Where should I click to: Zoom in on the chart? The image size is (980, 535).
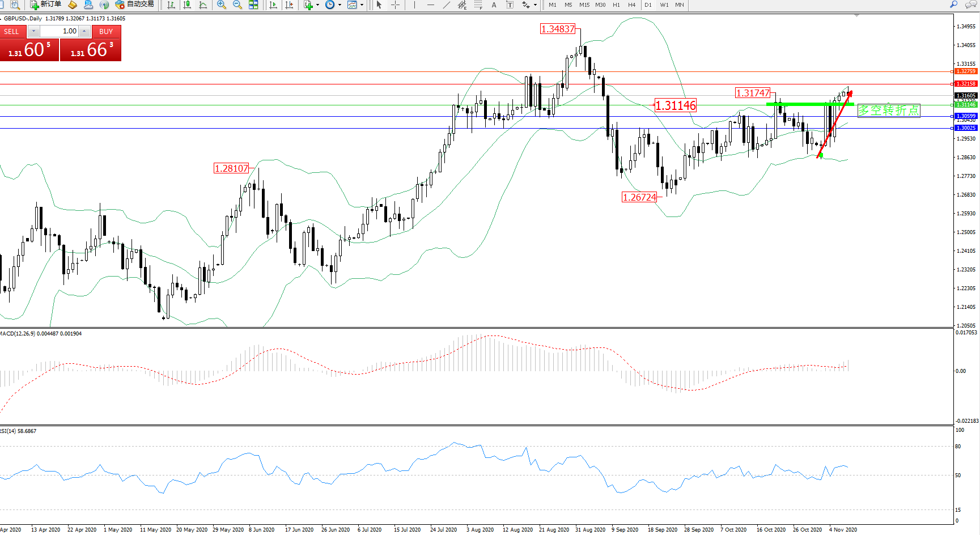pyautogui.click(x=222, y=5)
